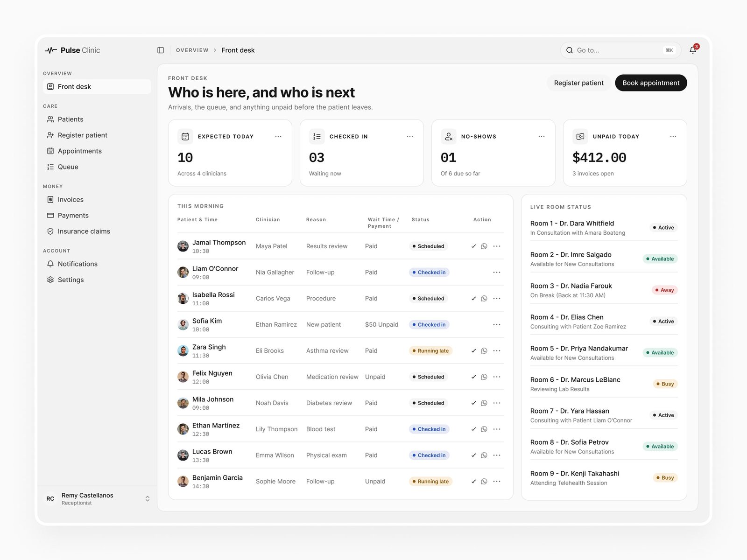This screenshot has width=747, height=560.
Task: Click WhatsApp icon for Mila Johnson
Action: 484,403
